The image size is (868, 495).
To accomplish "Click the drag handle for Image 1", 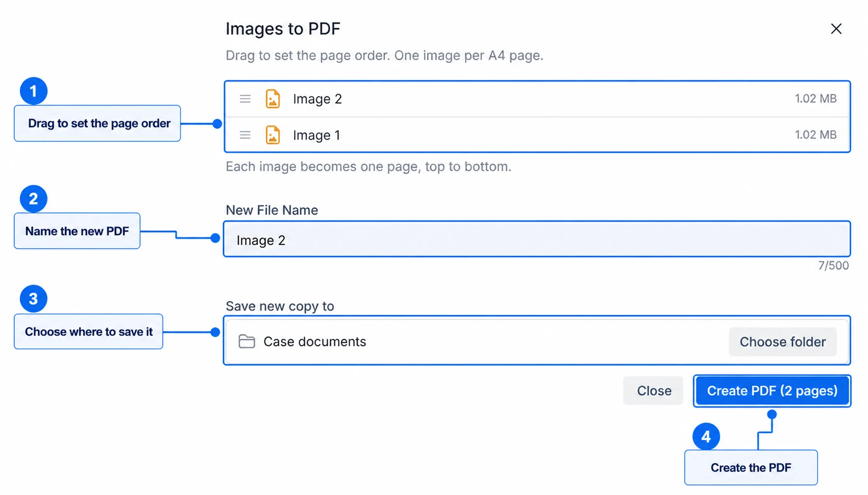I will coord(245,135).
